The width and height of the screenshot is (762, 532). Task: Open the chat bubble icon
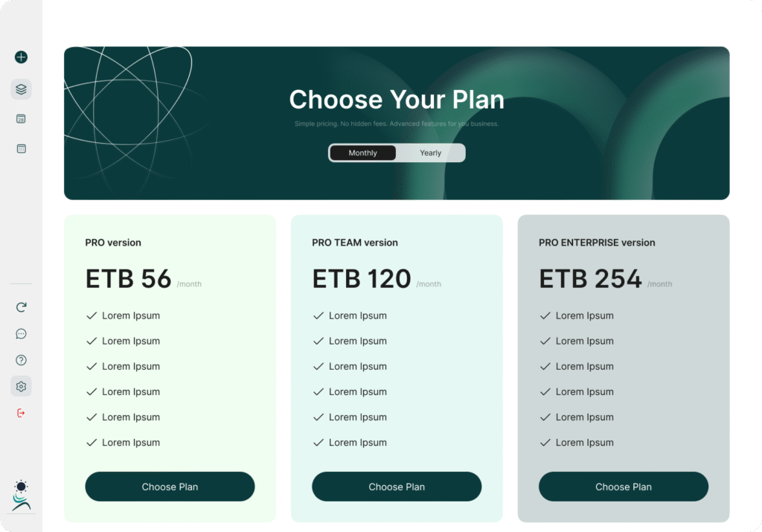21,334
